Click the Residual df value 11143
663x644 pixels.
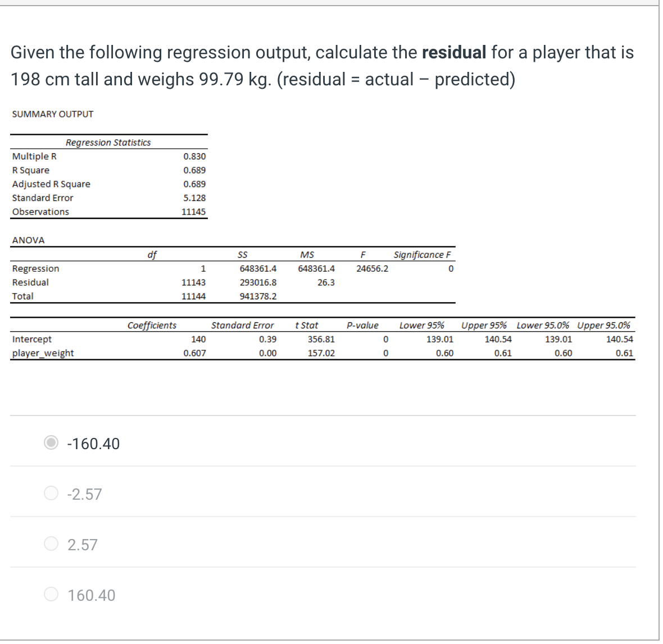[193, 282]
